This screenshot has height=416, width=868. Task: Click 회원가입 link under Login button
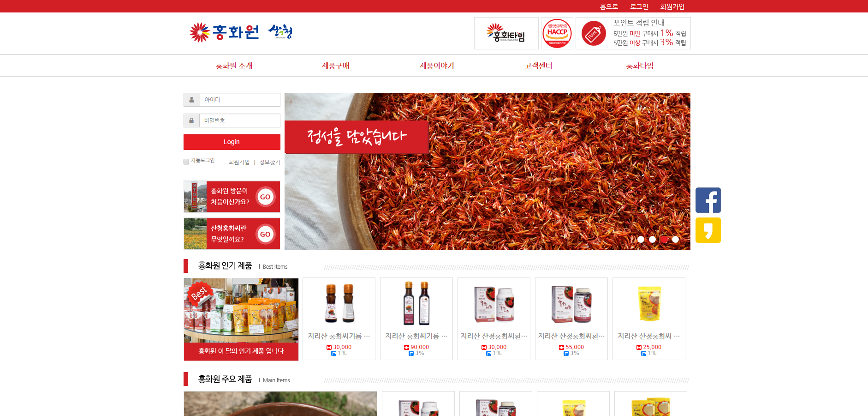(x=239, y=162)
